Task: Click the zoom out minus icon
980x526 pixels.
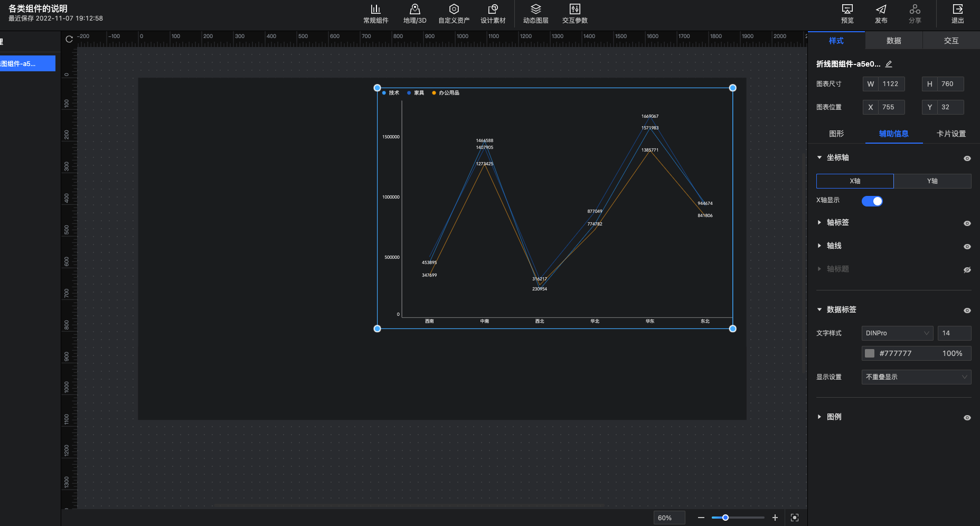Action: [x=701, y=518]
